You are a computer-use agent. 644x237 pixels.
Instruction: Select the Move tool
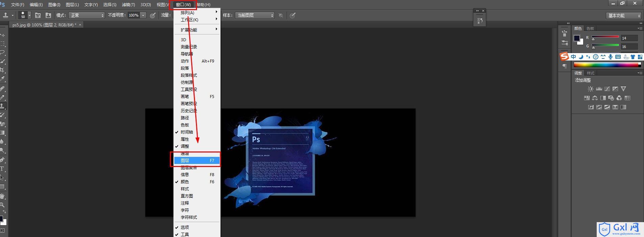tap(3, 35)
